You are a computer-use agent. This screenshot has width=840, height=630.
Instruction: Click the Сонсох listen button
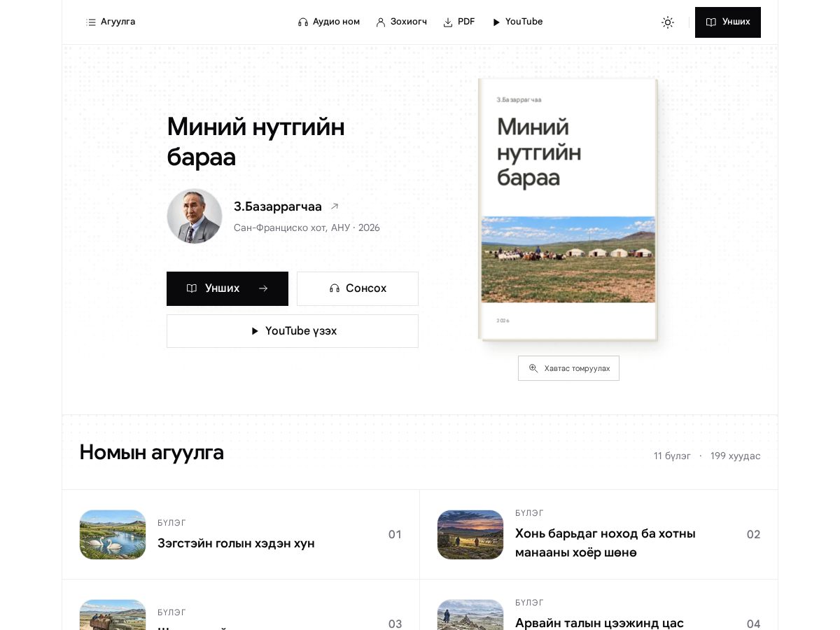pyautogui.click(x=358, y=288)
